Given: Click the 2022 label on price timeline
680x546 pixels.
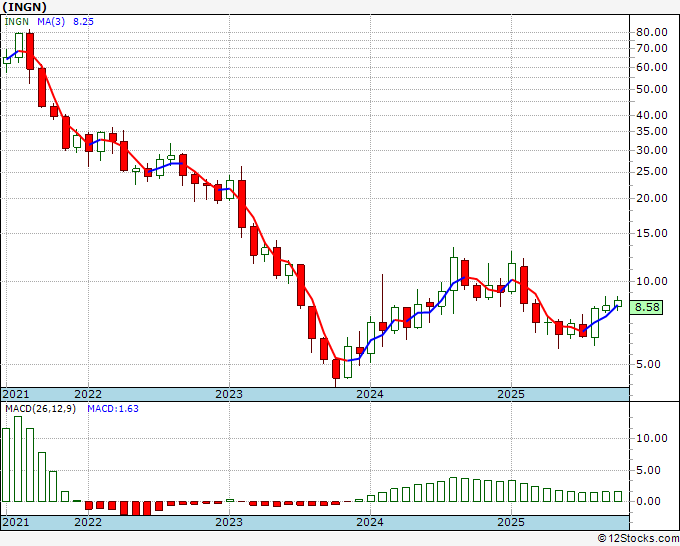Looking at the screenshot, I should 88,394.
